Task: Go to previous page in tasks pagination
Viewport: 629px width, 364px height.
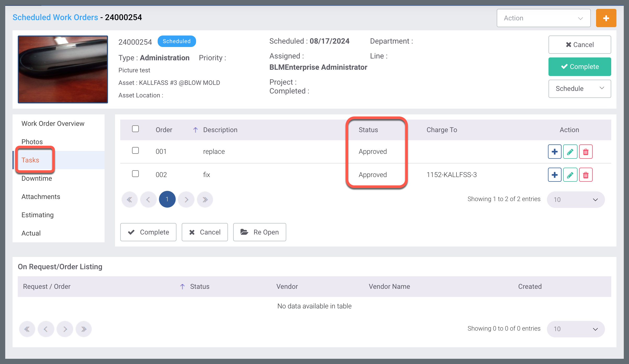Action: coord(148,199)
